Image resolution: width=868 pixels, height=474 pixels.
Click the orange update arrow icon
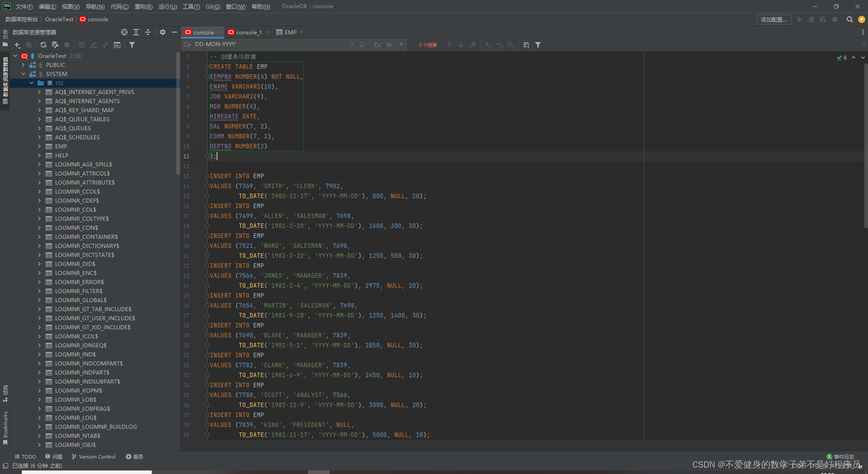[862, 19]
